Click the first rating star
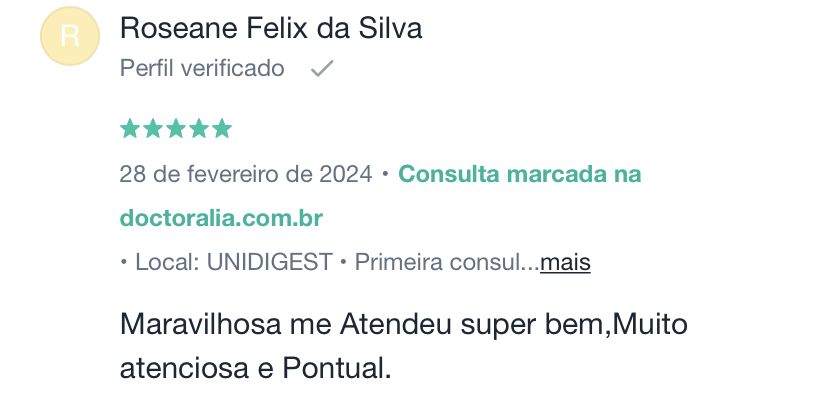The image size is (828, 416). (129, 128)
